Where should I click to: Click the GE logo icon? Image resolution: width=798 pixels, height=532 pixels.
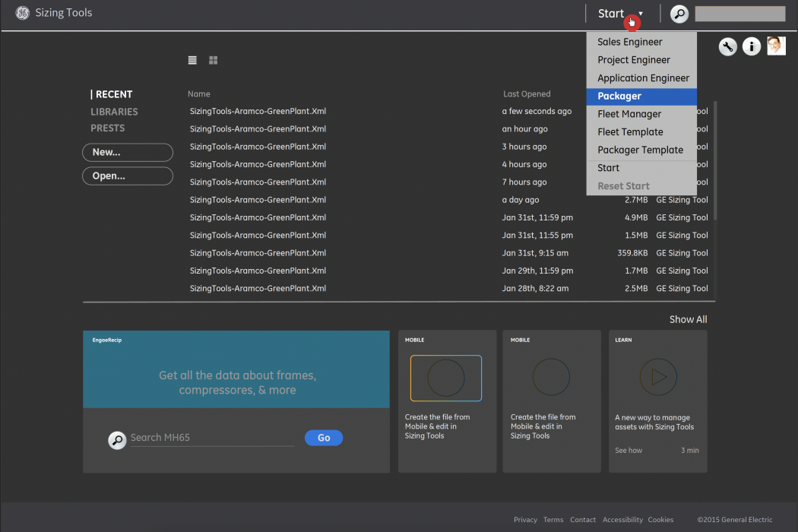coord(22,13)
